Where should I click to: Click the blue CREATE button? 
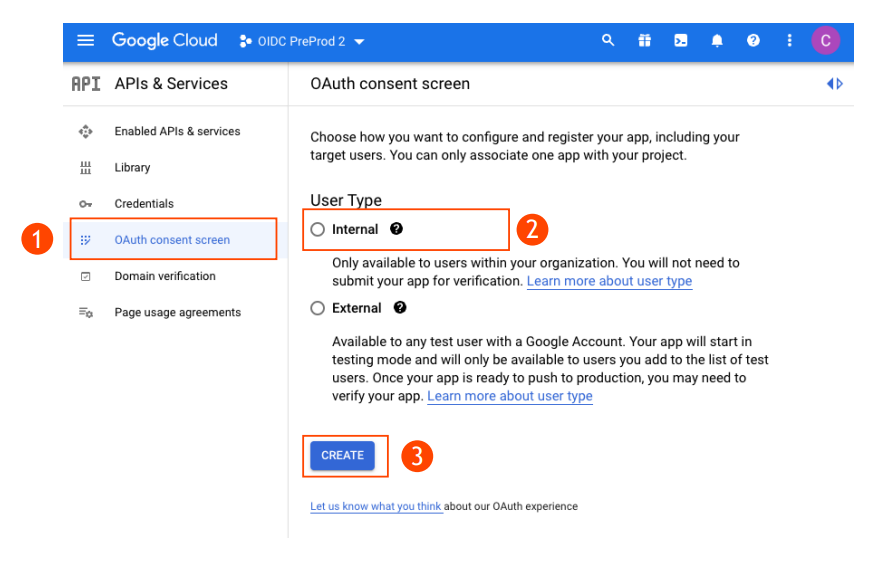point(342,455)
